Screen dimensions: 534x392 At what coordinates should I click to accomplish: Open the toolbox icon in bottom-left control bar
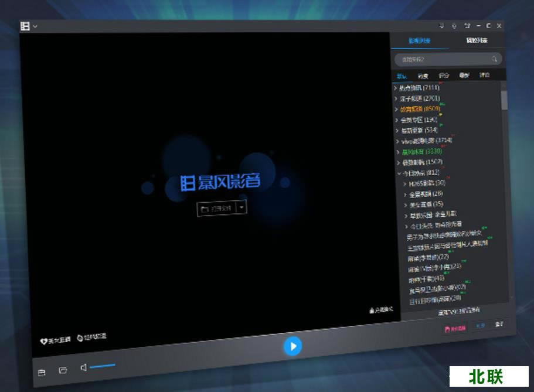(x=42, y=372)
